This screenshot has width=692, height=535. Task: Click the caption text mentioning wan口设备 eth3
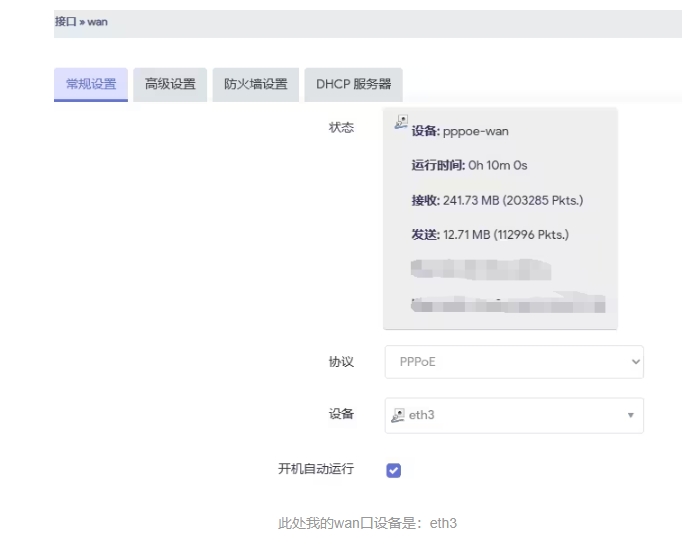pyautogui.click(x=367, y=523)
